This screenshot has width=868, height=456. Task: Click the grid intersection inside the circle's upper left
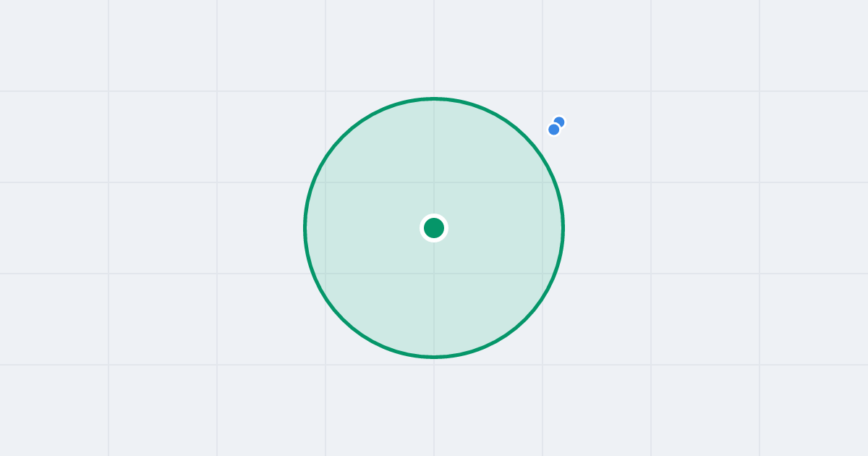[325, 182]
